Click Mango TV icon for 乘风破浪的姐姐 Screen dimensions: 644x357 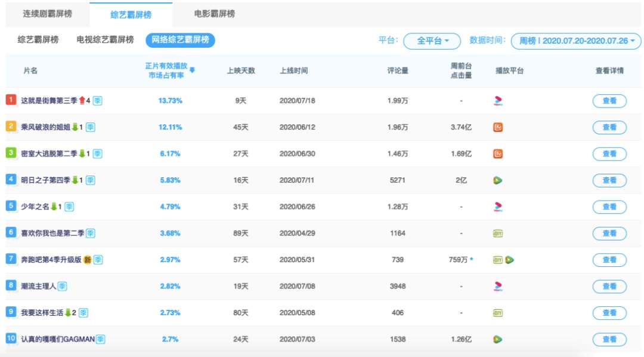point(498,127)
